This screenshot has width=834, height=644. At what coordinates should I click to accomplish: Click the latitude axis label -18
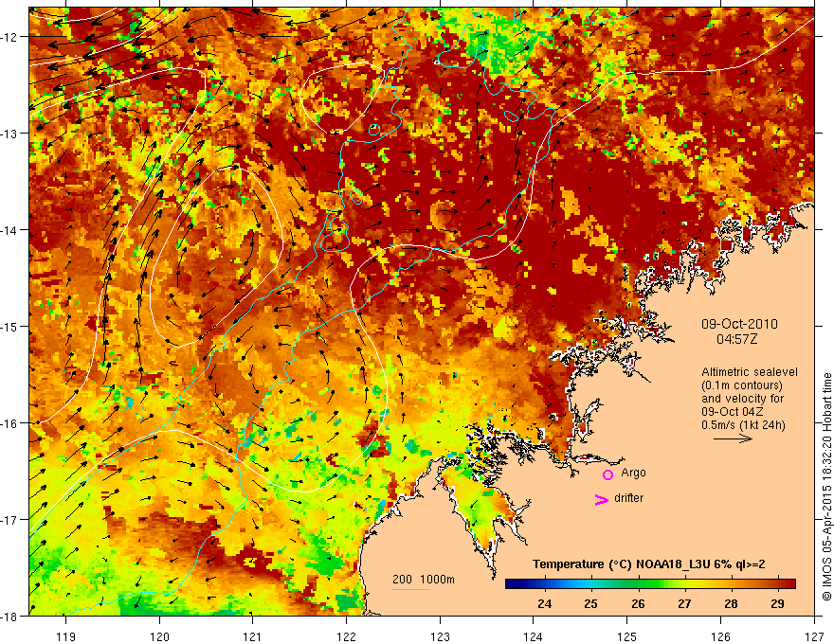click(9, 616)
